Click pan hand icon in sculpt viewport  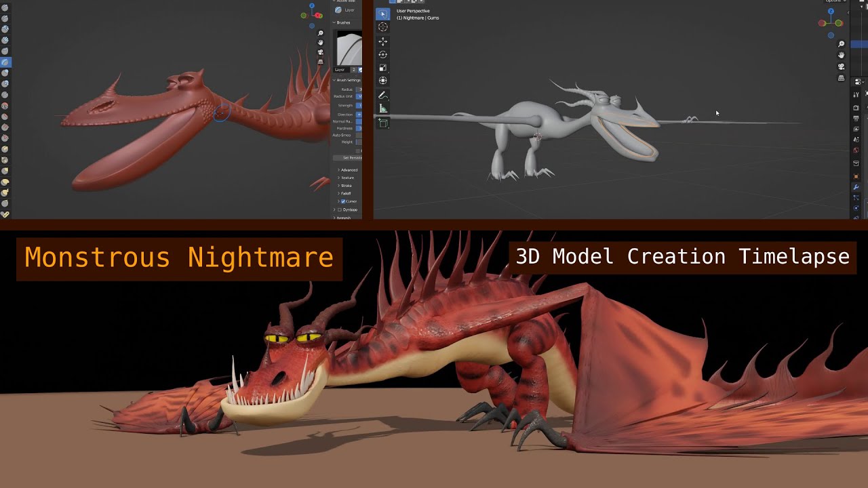point(320,43)
